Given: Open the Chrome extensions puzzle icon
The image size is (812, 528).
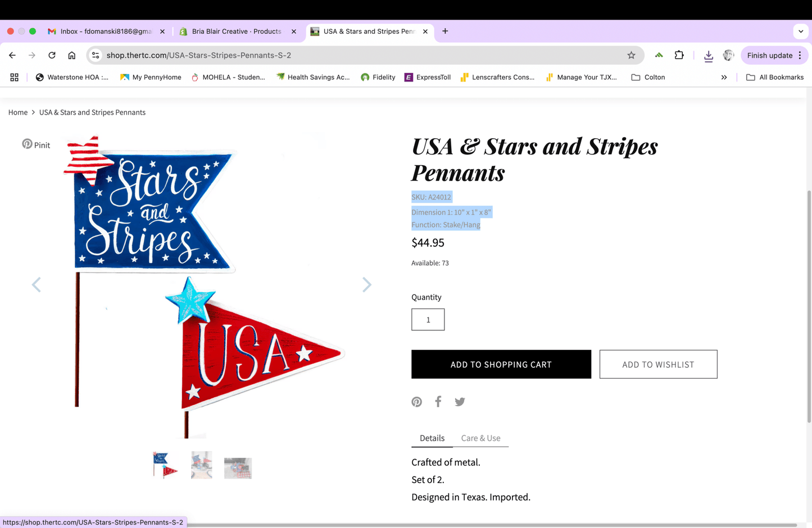Looking at the screenshot, I should (679, 55).
